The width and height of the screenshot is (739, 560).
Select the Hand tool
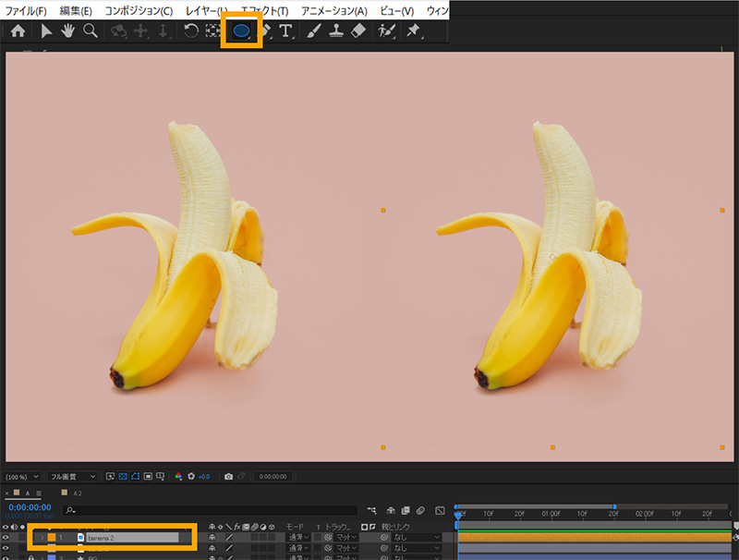tap(67, 31)
